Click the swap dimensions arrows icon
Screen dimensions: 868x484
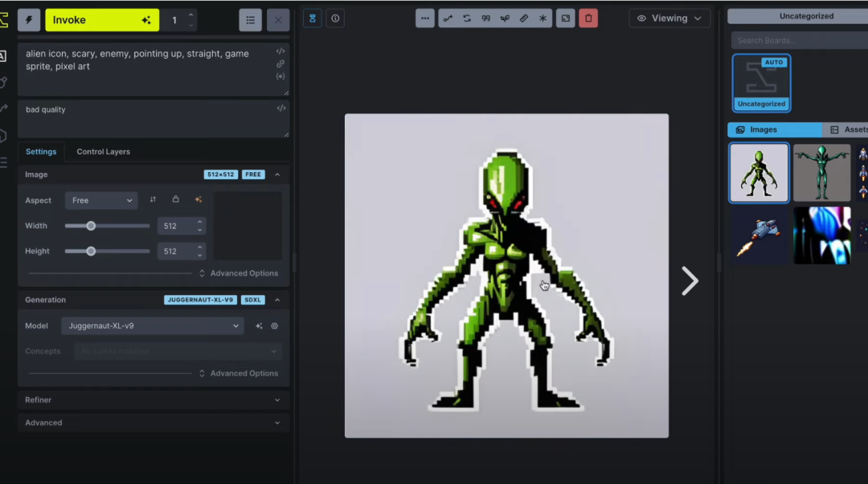click(x=153, y=199)
